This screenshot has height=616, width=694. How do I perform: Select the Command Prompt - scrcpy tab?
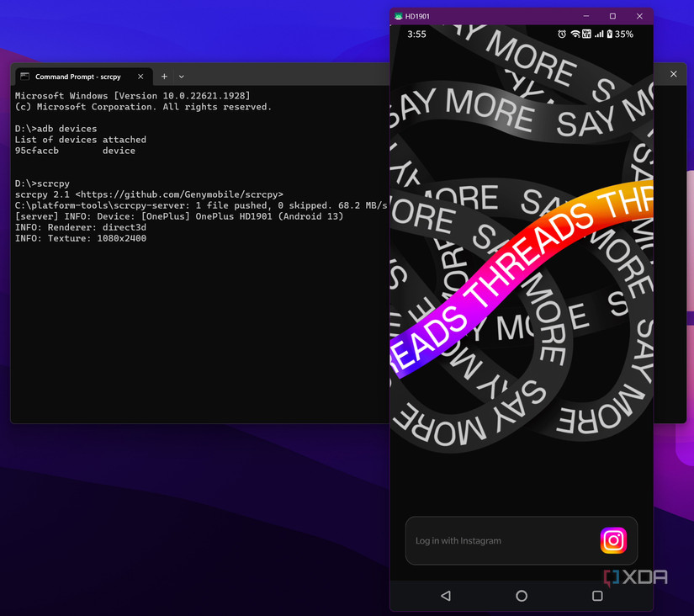pyautogui.click(x=80, y=76)
